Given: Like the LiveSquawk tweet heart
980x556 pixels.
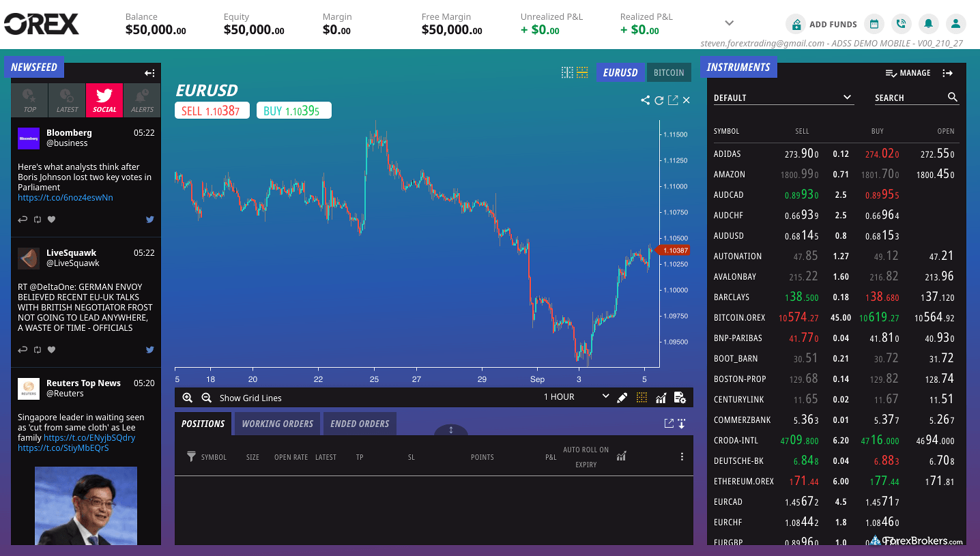Looking at the screenshot, I should click(51, 350).
